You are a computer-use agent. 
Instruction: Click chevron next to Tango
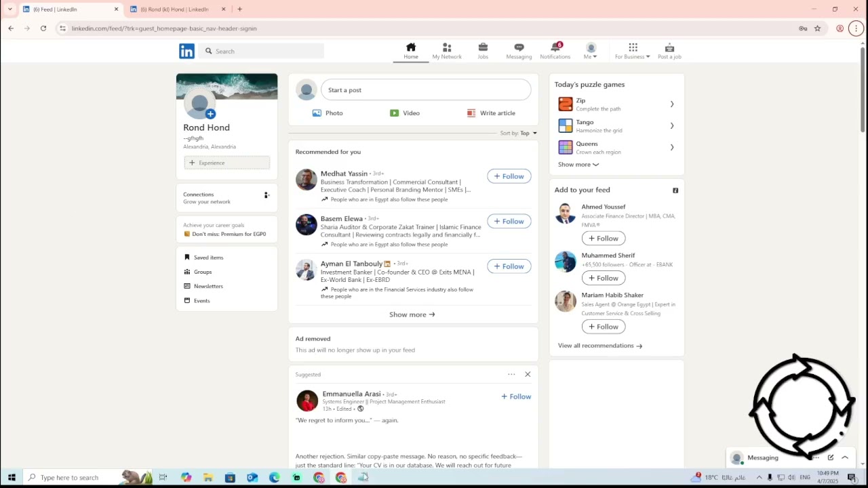672,126
